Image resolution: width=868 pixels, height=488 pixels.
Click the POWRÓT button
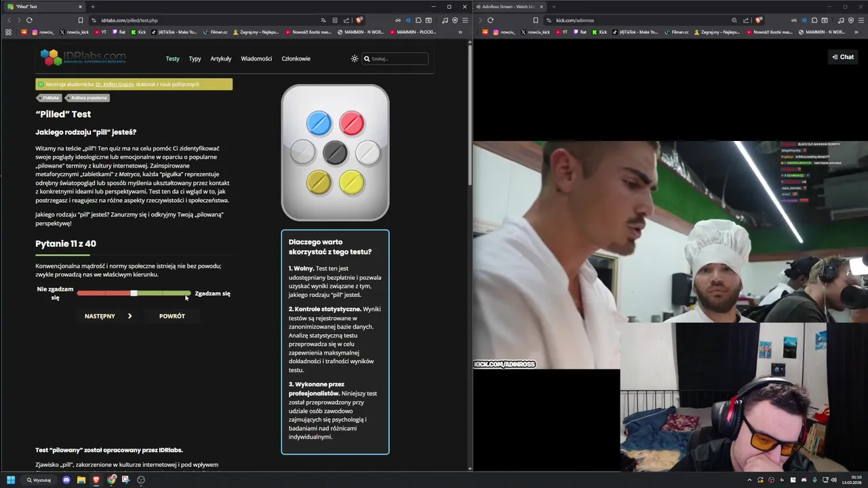172,316
